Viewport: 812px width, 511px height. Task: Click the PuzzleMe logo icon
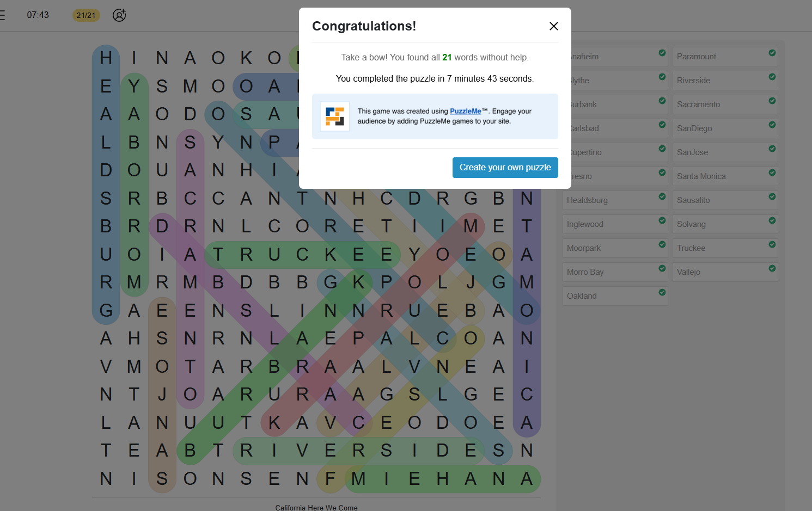tap(335, 116)
